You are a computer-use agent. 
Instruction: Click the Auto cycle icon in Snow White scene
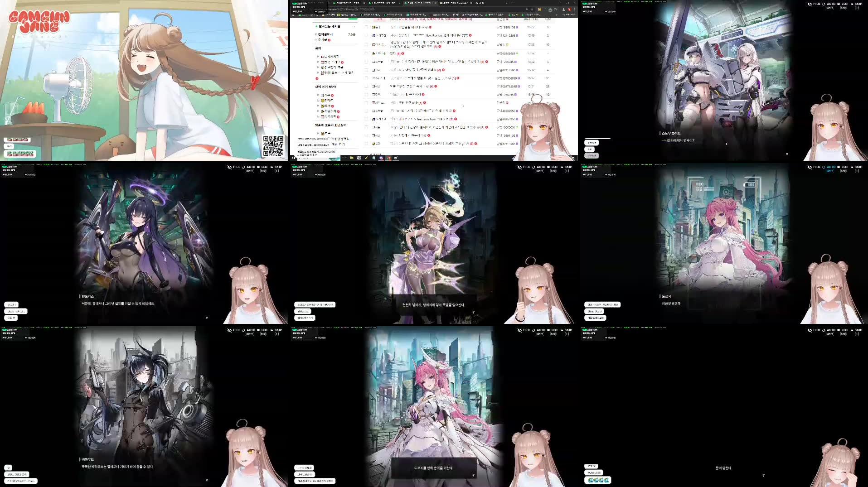pos(824,4)
